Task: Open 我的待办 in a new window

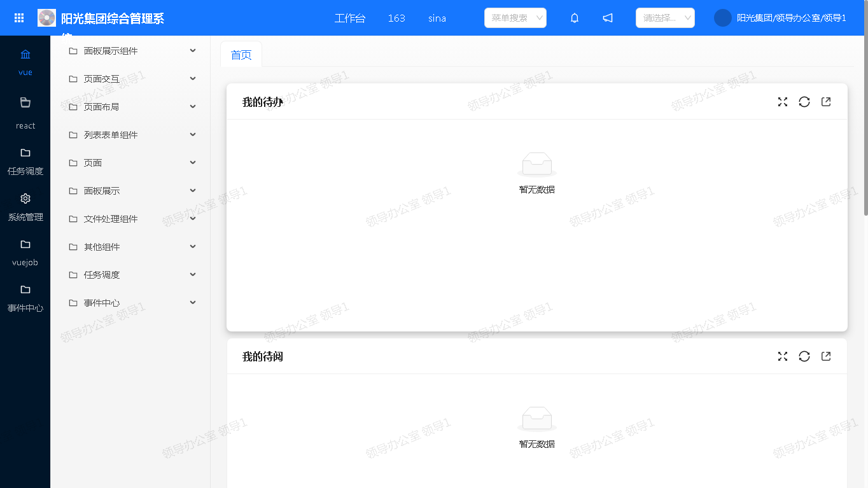Action: coord(826,102)
